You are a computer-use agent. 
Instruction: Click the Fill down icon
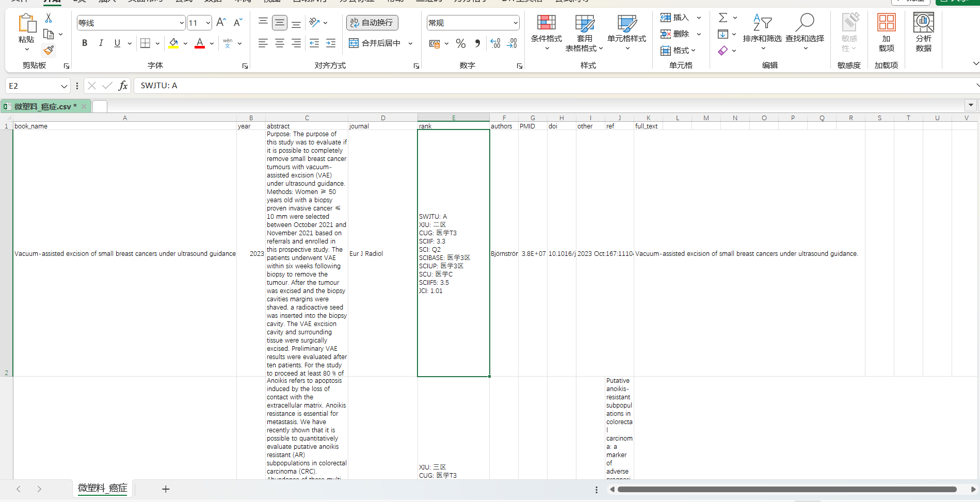(723, 34)
